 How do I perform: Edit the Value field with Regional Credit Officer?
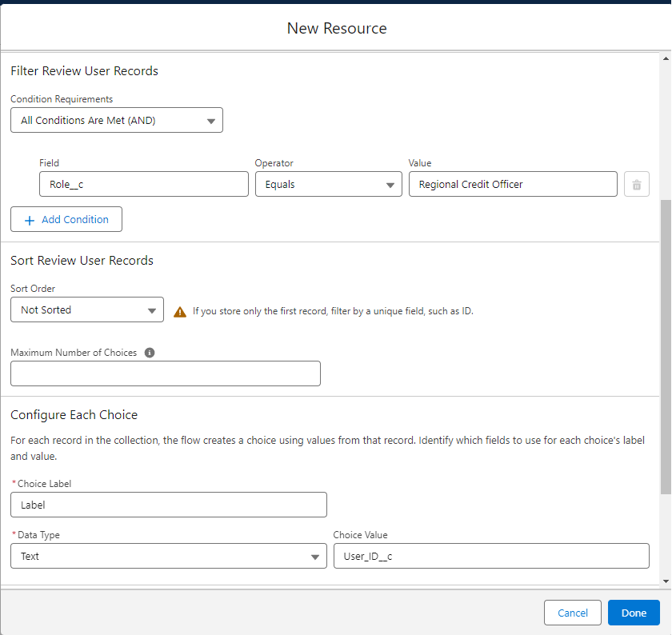click(513, 185)
